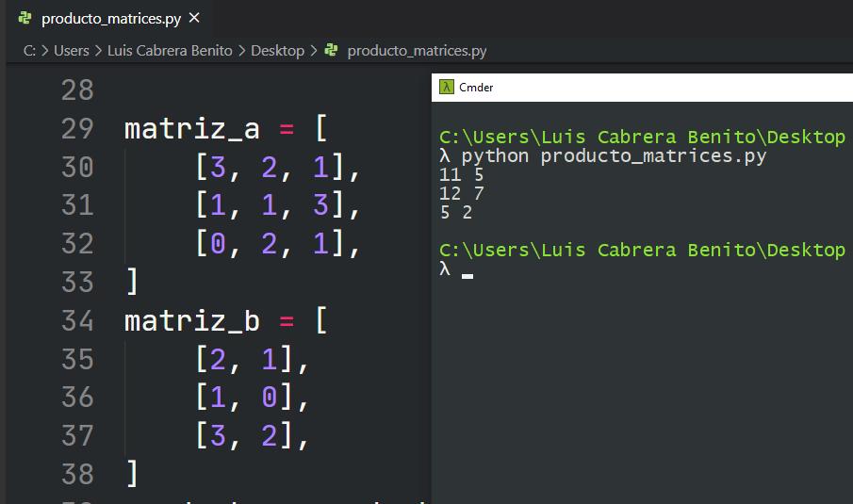Viewport: 853px width, 504px height.
Task: Click producto_matrices.py in the breadcrumb path
Action: pyautogui.click(x=417, y=51)
